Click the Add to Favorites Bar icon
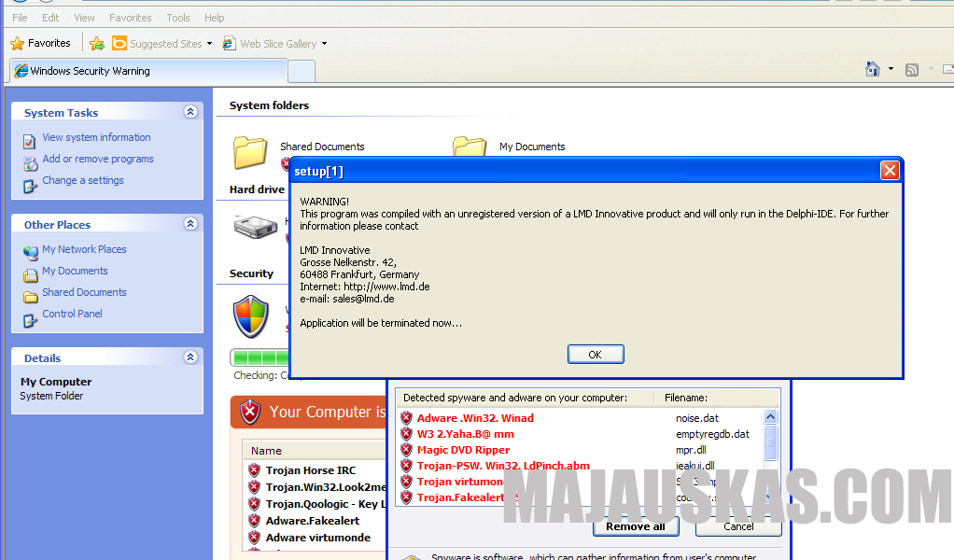The height and width of the screenshot is (560, 954). tap(97, 43)
